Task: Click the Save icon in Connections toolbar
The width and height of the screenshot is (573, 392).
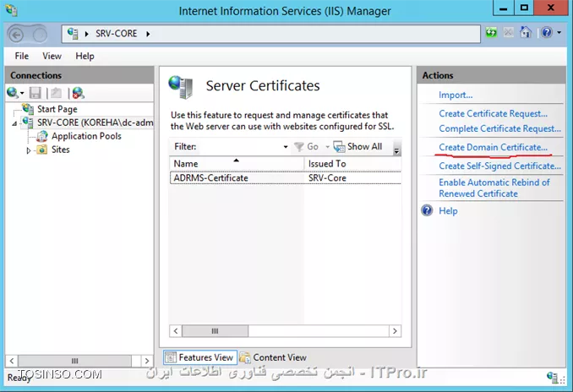Action: click(x=35, y=93)
